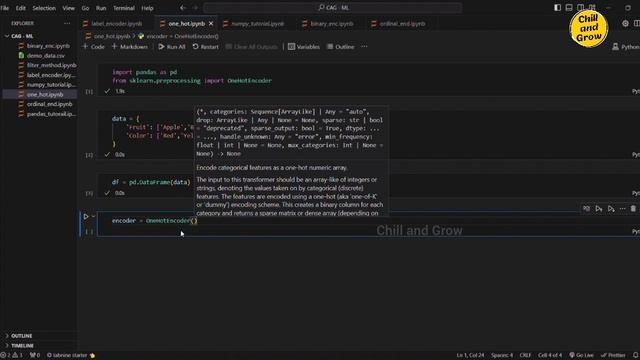Toggle the primary side bar layout icon

tap(558, 7)
